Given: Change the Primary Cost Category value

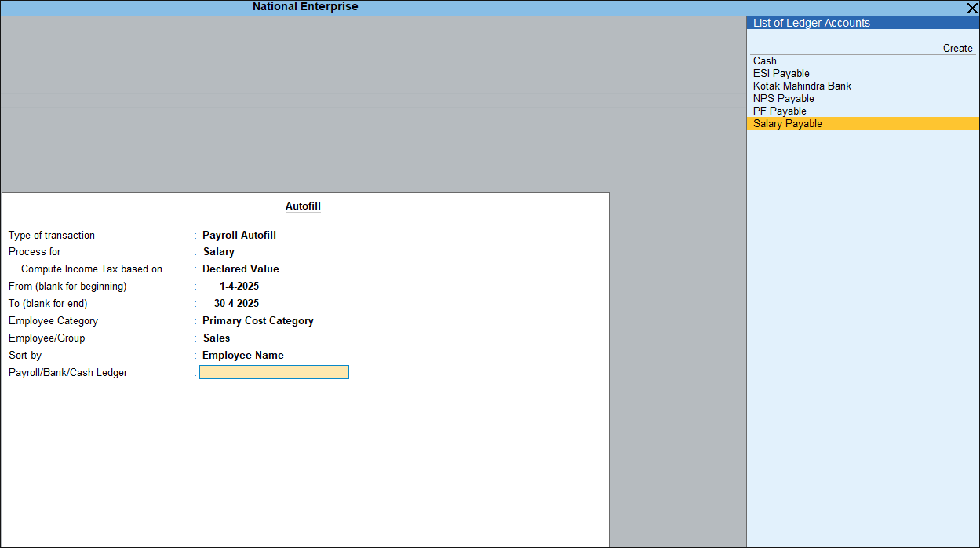Looking at the screenshot, I should tap(258, 321).
